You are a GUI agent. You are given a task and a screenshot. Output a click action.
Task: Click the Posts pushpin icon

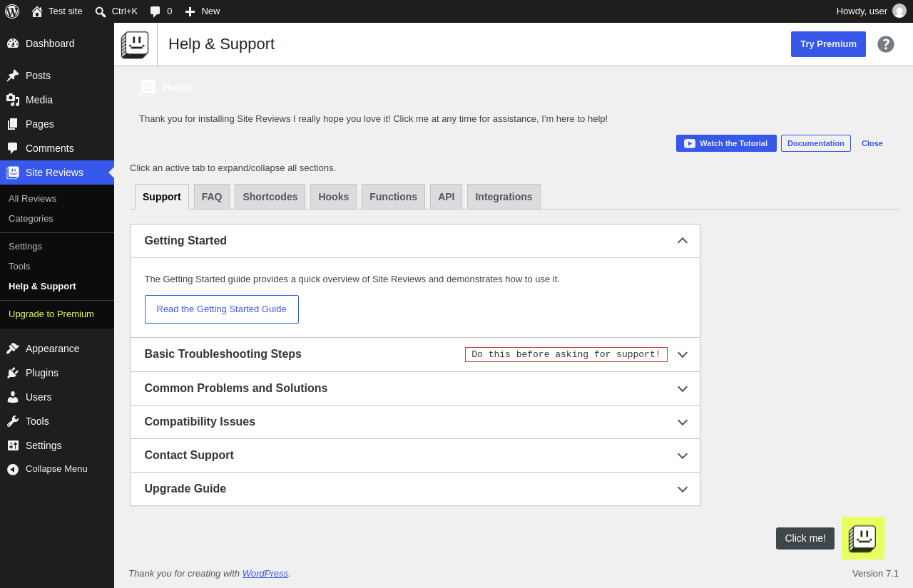pos(13,76)
